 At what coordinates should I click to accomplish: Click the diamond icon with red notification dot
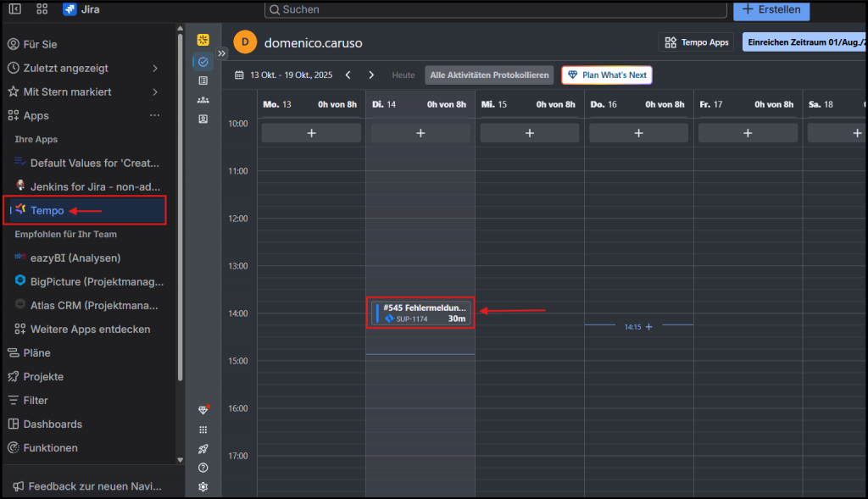(203, 410)
